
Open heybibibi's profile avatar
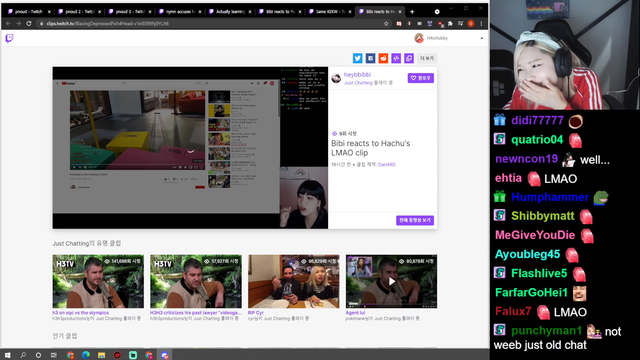click(x=336, y=78)
